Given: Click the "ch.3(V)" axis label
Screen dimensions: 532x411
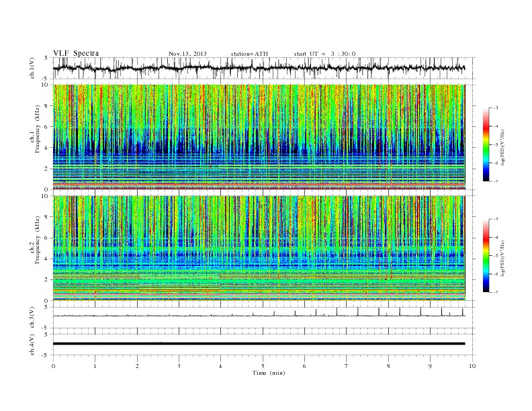Looking at the screenshot, I should (x=32, y=318).
